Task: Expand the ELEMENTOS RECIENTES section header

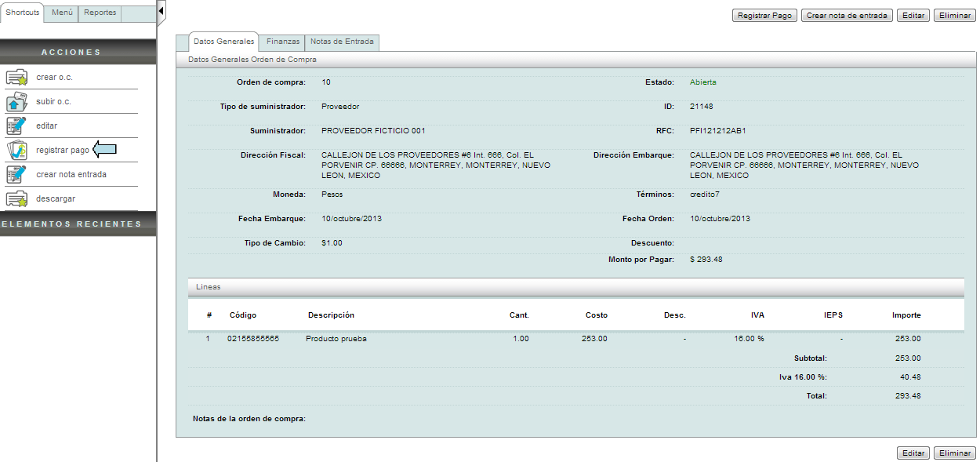Action: 78,224
